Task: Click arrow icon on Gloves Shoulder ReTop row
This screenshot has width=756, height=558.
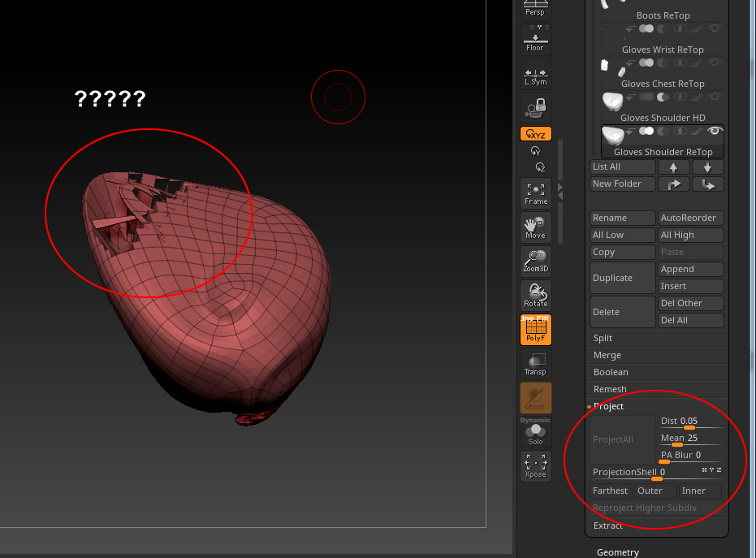Action: (629, 132)
